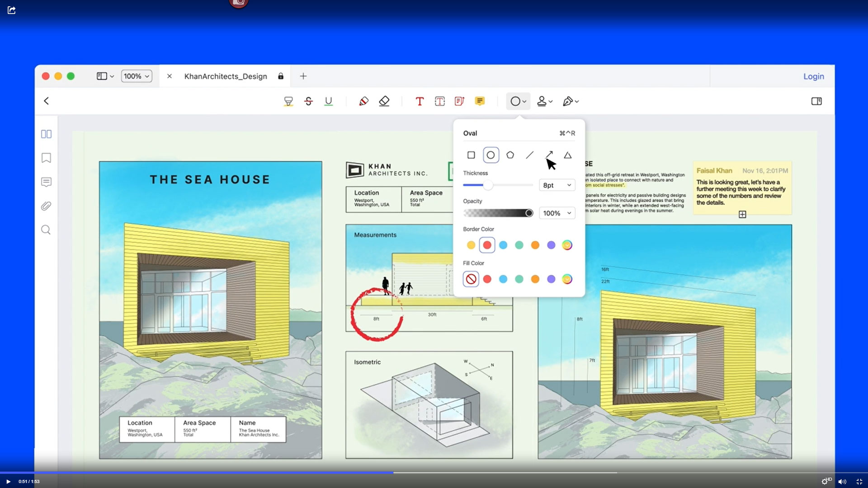Choose the Oval shape option
868x488 pixels.
491,155
